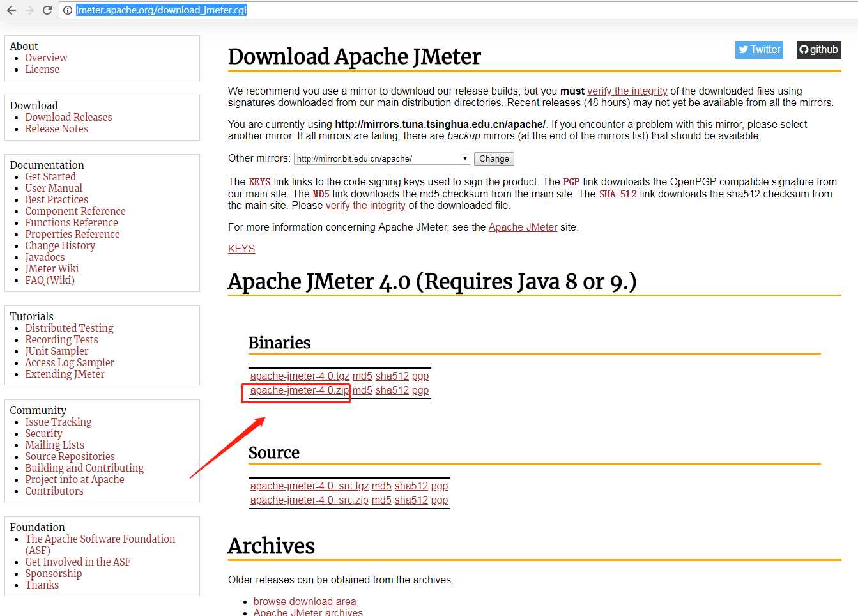Image resolution: width=858 pixels, height=616 pixels.
Task: Open Security community link
Action: point(43,433)
